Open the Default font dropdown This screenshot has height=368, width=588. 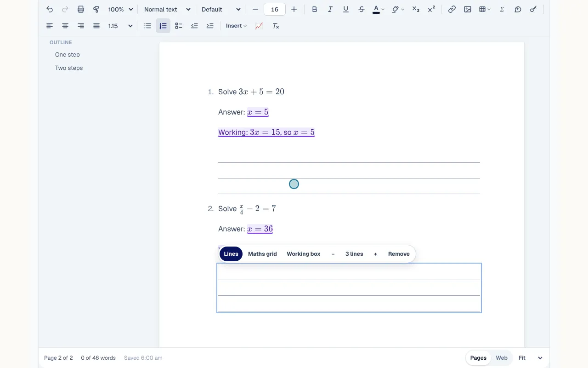coord(221,9)
